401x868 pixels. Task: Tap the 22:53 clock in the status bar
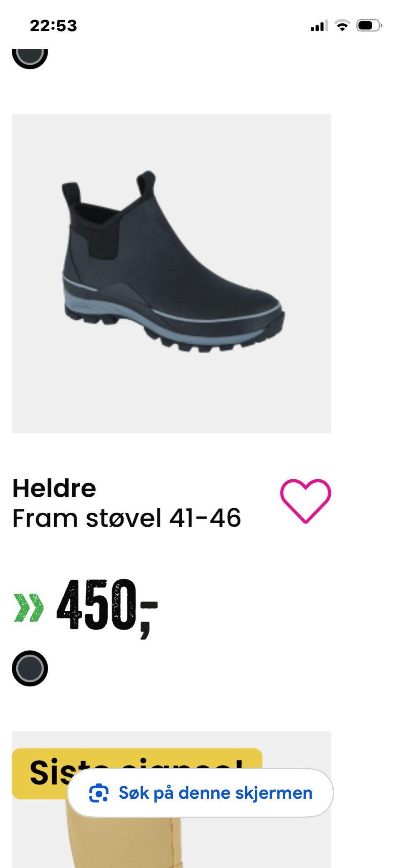coord(53,26)
